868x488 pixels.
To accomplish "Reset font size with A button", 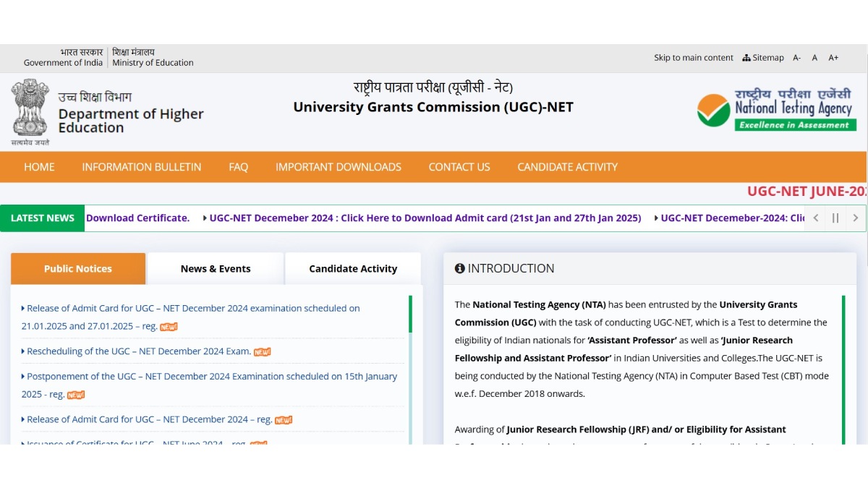I will pyautogui.click(x=814, y=58).
